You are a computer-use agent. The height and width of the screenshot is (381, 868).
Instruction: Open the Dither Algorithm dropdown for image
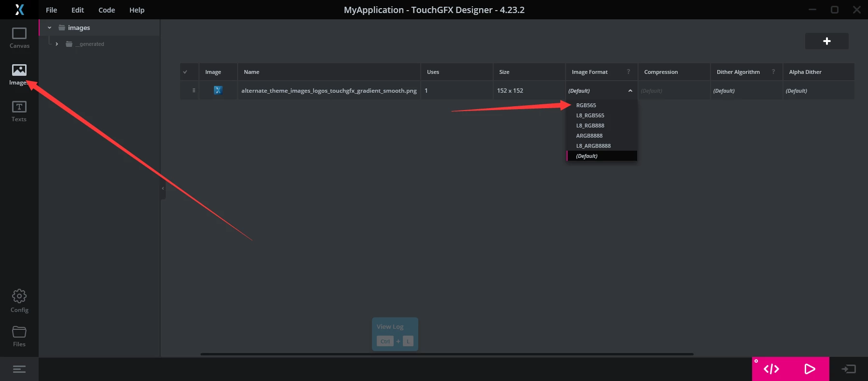point(746,91)
